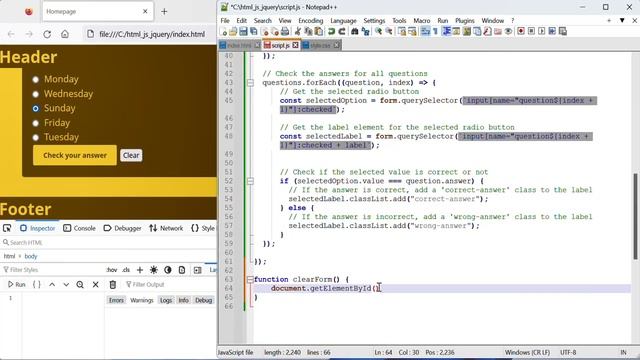Viewport: 640px width, 360px height.
Task: Click the Open file folder icon in Notepad++
Action: (x=233, y=31)
